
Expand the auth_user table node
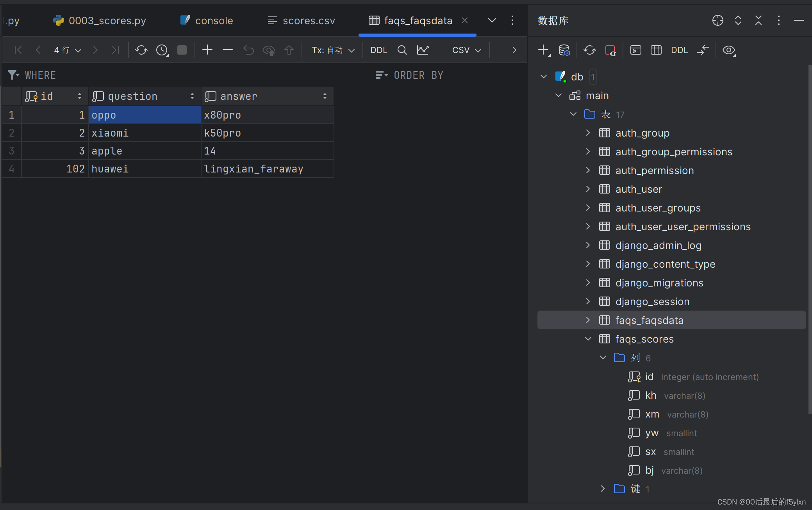point(588,189)
